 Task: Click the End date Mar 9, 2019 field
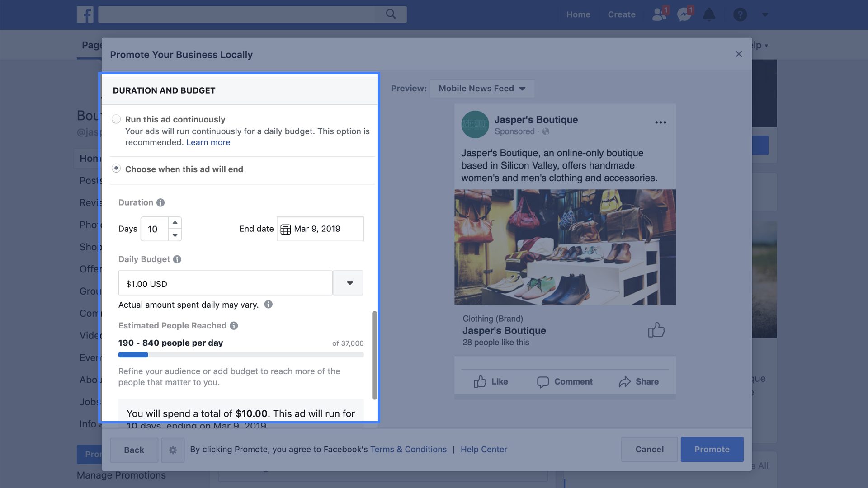320,229
